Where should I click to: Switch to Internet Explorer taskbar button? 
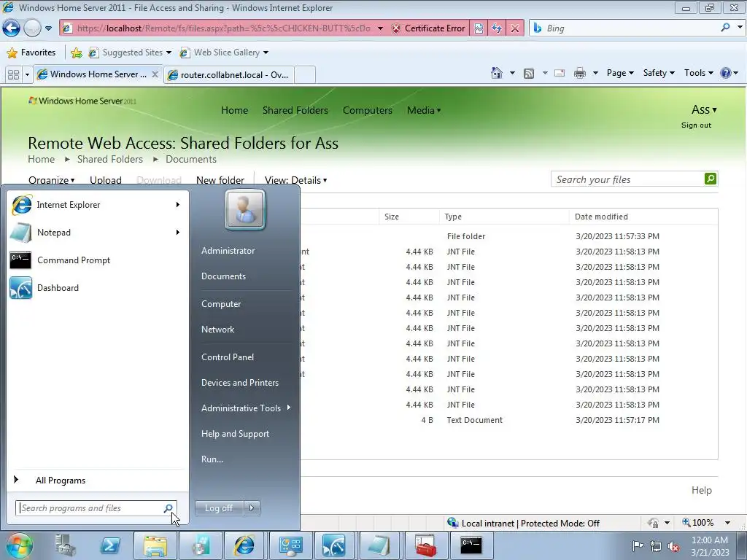click(x=244, y=545)
